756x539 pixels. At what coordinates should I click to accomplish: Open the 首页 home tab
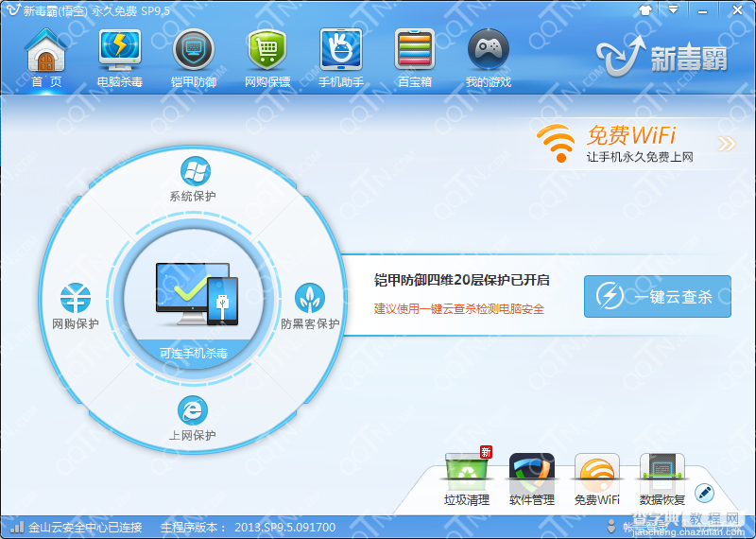coord(45,59)
